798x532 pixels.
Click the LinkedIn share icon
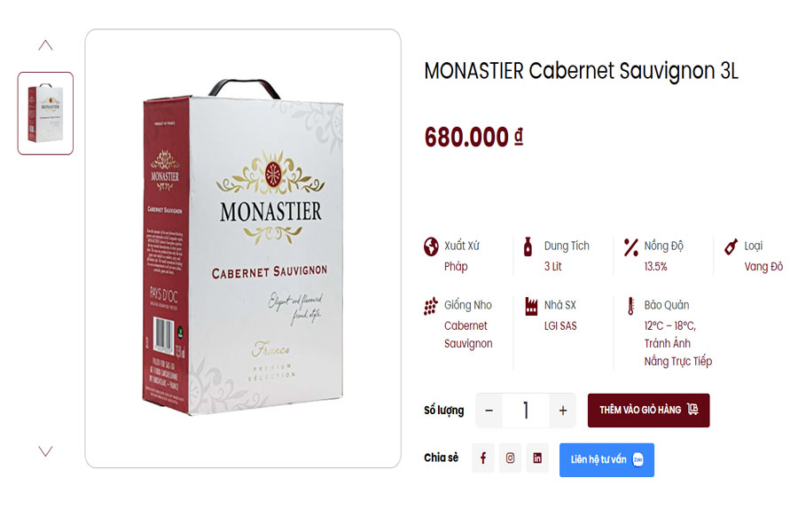(x=537, y=458)
